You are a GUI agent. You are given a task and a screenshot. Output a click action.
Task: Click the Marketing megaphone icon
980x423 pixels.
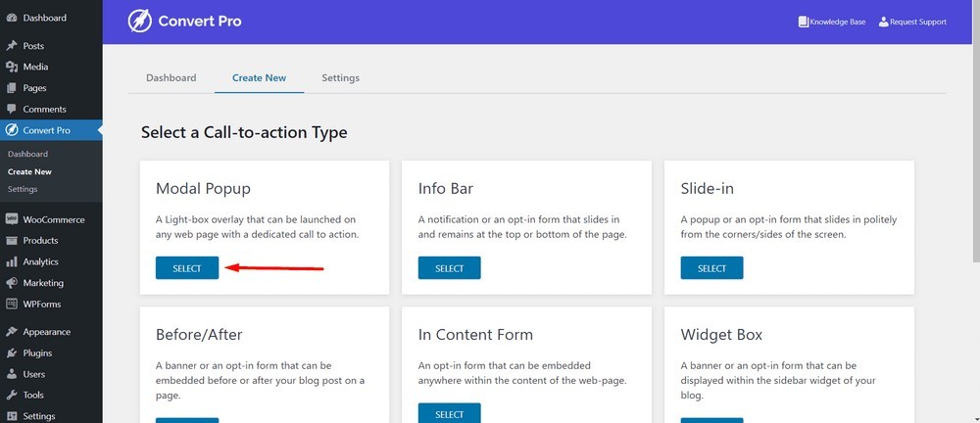point(11,283)
